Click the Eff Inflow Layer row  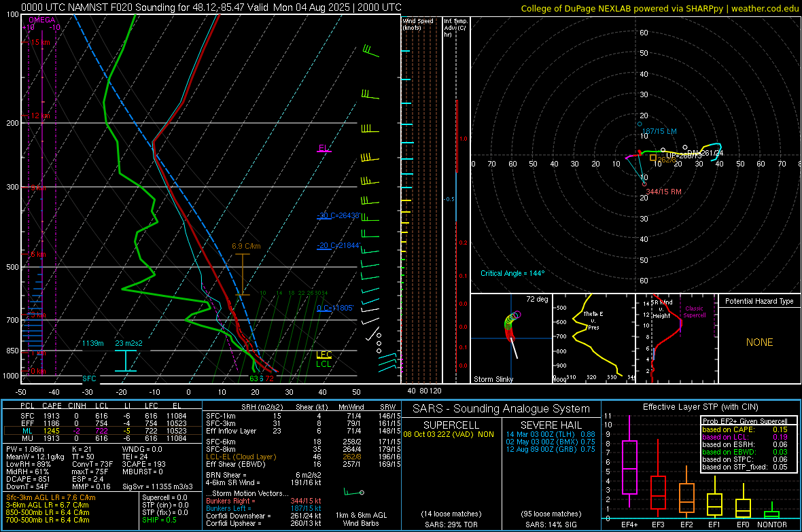303,431
